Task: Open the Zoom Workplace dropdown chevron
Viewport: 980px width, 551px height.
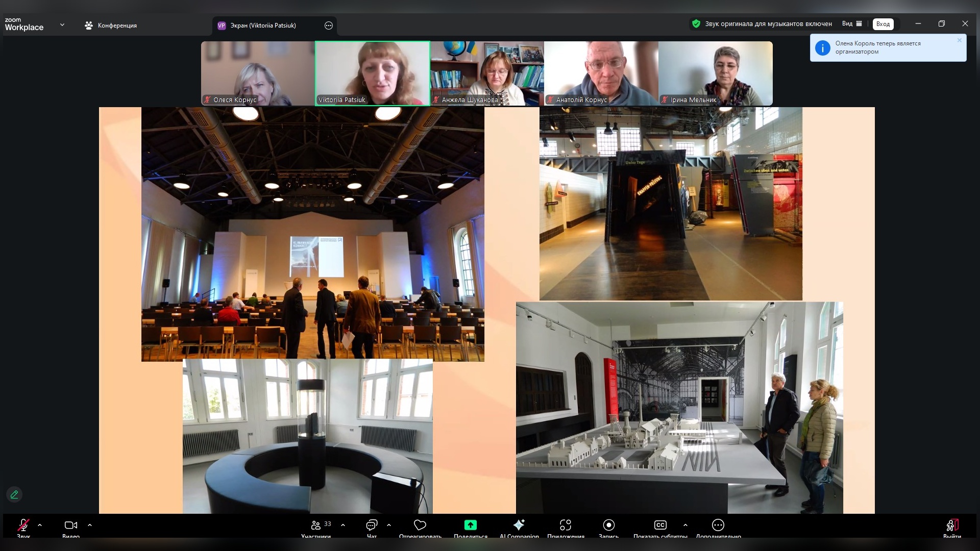Action: [x=62, y=24]
